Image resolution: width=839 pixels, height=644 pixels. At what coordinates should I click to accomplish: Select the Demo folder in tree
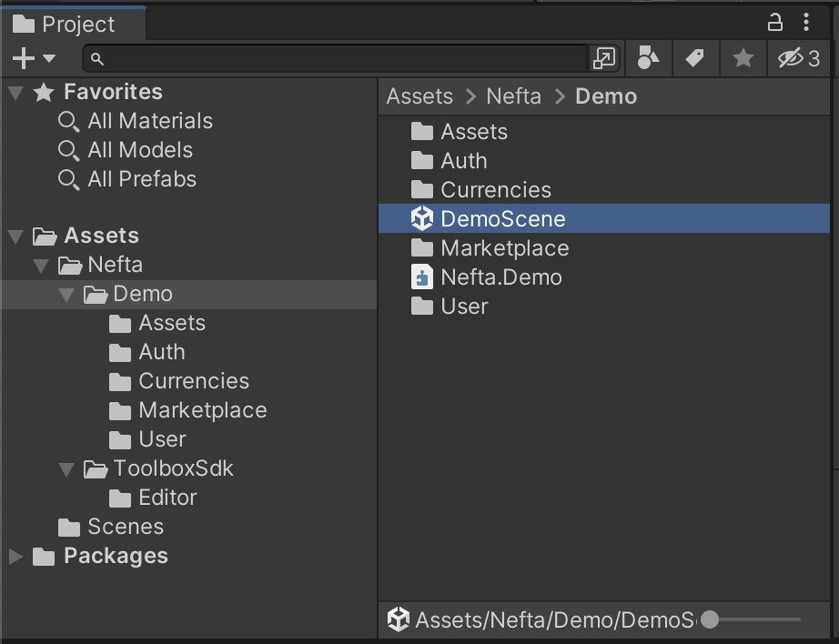[x=189, y=294]
